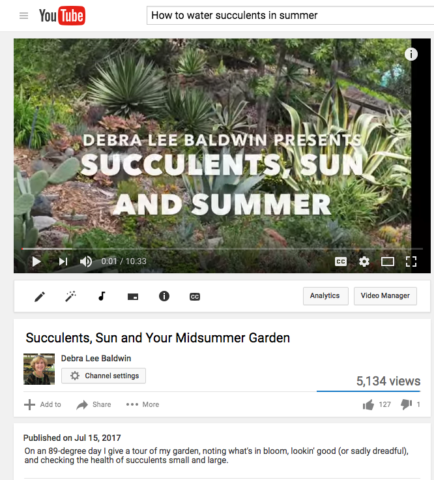Open the Analytics button
This screenshot has height=480, width=434.
(x=325, y=296)
